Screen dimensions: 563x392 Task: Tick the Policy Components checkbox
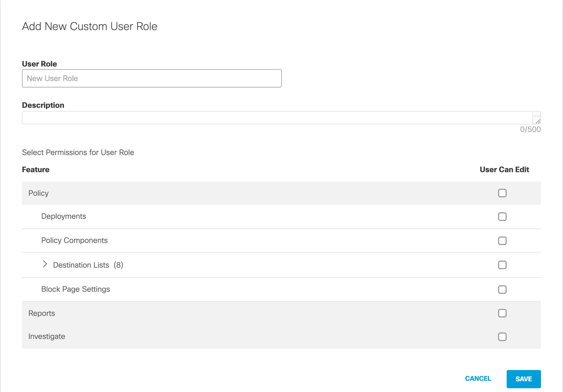click(502, 241)
